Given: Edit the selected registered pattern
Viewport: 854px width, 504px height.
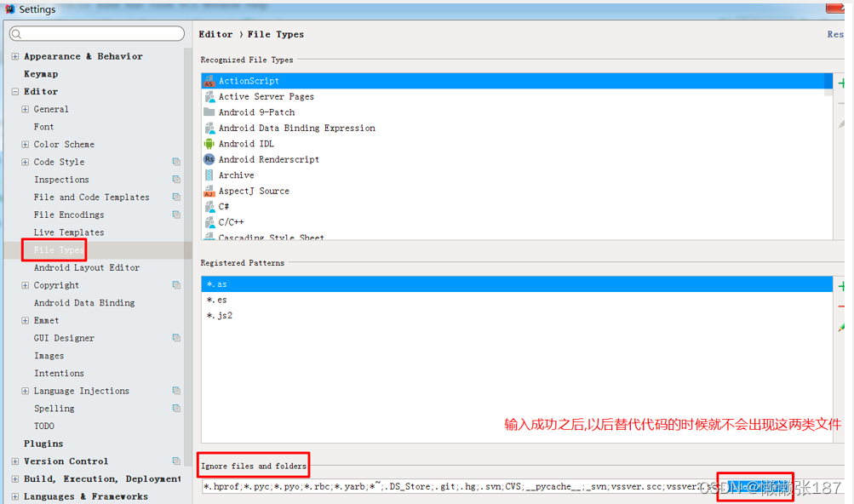Looking at the screenshot, I should coord(841,328).
